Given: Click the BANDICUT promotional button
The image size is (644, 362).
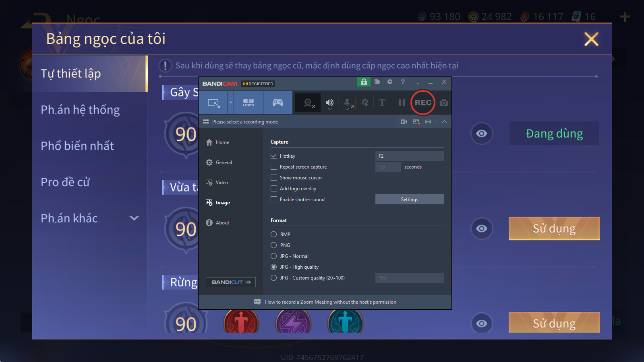Looking at the screenshot, I should tap(231, 282).
